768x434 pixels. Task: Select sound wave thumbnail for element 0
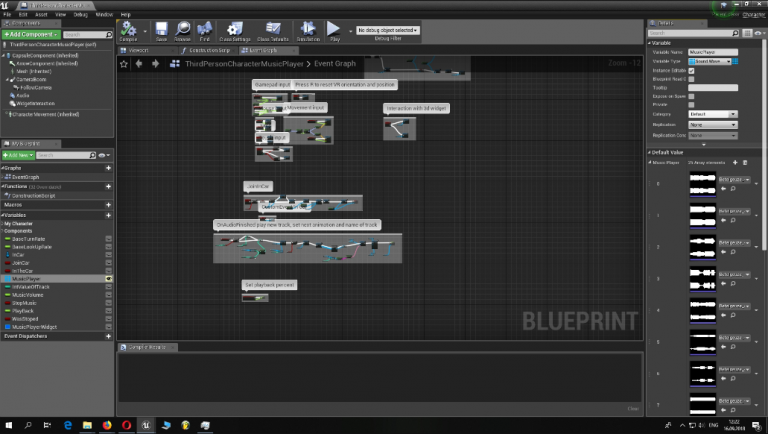[x=703, y=184]
